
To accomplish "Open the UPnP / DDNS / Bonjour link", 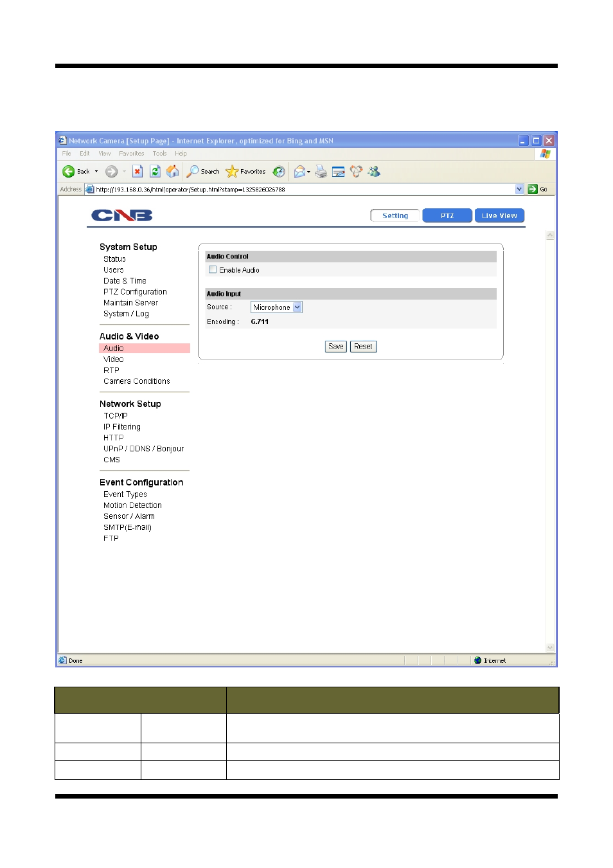I will [143, 449].
